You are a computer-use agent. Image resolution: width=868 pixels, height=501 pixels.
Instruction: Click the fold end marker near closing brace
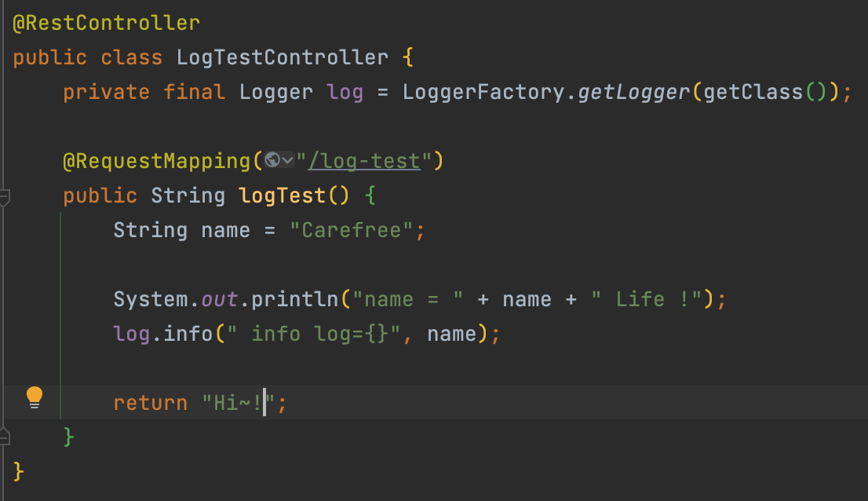point(5,437)
